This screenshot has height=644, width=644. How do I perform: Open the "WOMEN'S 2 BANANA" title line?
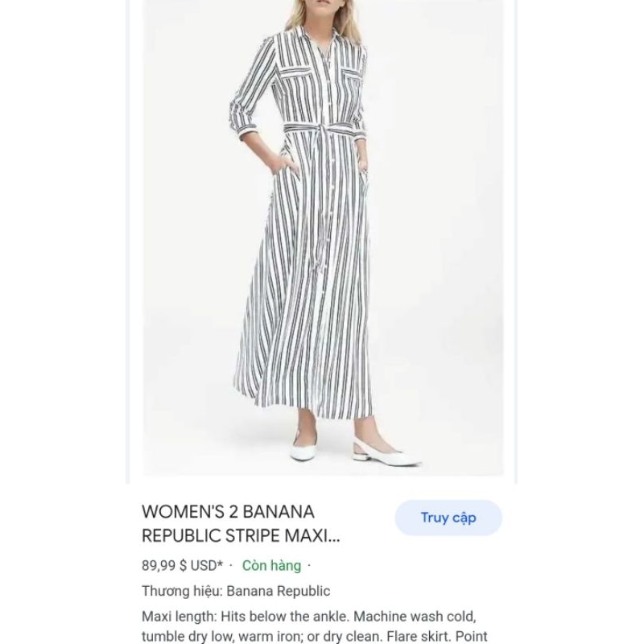click(x=228, y=512)
